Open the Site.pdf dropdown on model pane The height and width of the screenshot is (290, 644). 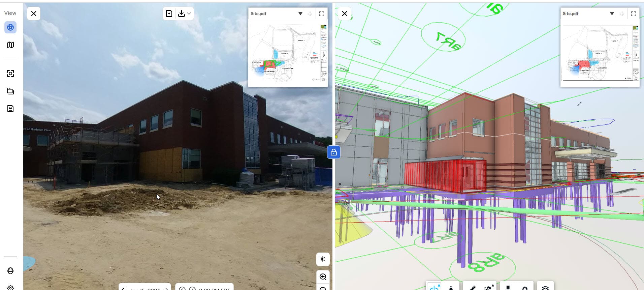[x=612, y=13]
